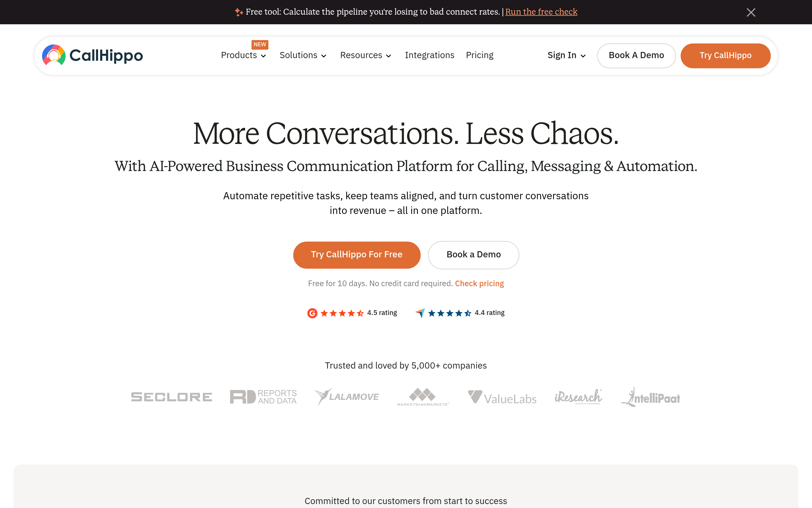The width and height of the screenshot is (812, 508).
Task: Open the Integrations nav item
Action: coord(429,55)
